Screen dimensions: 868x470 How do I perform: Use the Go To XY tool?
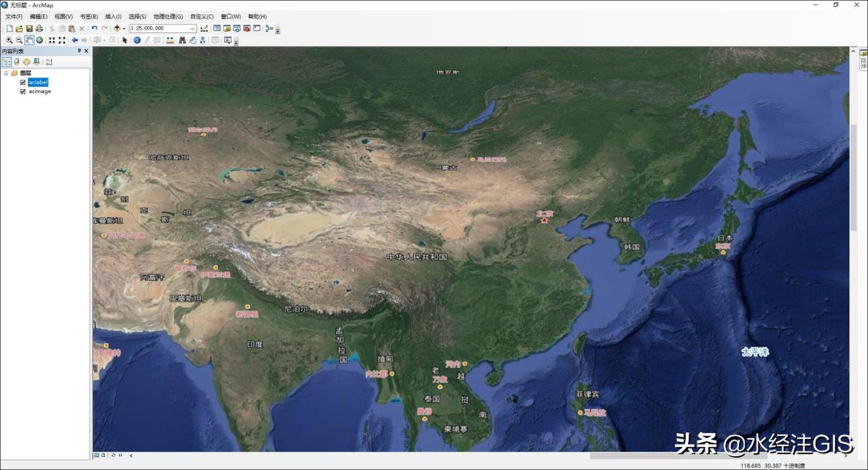tap(202, 40)
